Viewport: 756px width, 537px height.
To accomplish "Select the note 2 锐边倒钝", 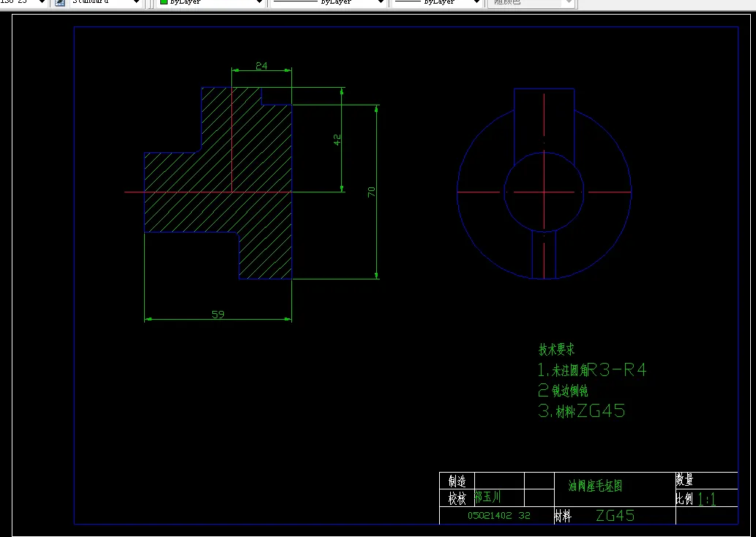I will (x=563, y=390).
